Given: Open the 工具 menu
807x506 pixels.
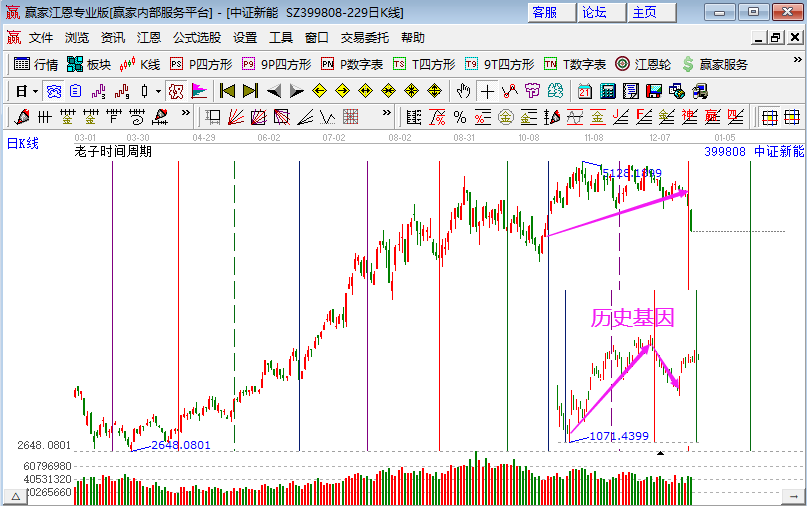Looking at the screenshot, I should point(280,38).
